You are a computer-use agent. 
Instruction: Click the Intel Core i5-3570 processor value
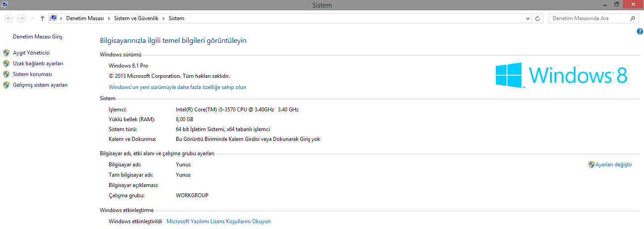click(237, 110)
